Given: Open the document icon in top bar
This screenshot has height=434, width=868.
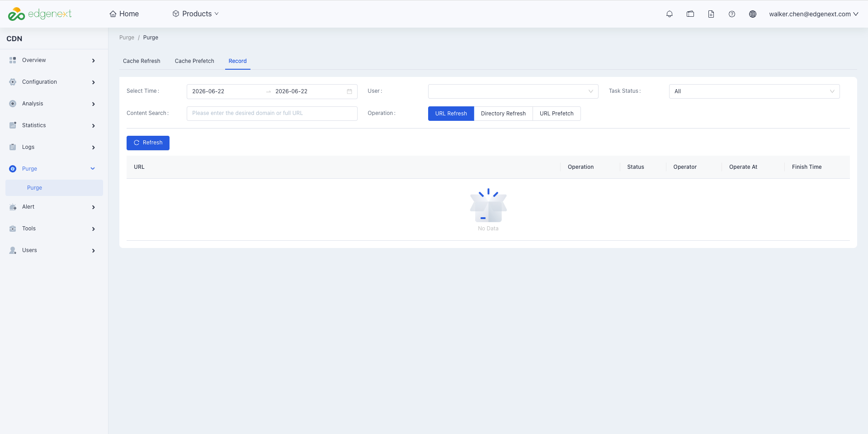Looking at the screenshot, I should (711, 14).
